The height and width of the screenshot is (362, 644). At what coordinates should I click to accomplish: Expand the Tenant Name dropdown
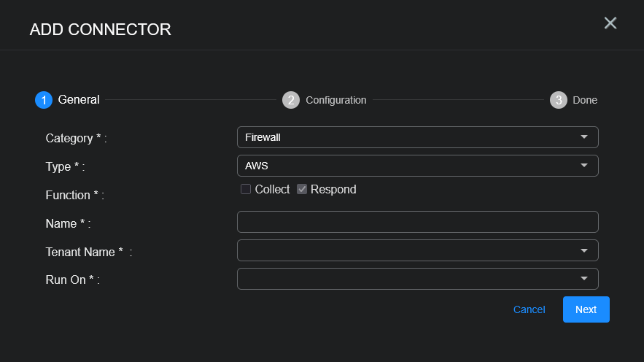pyautogui.click(x=408, y=250)
